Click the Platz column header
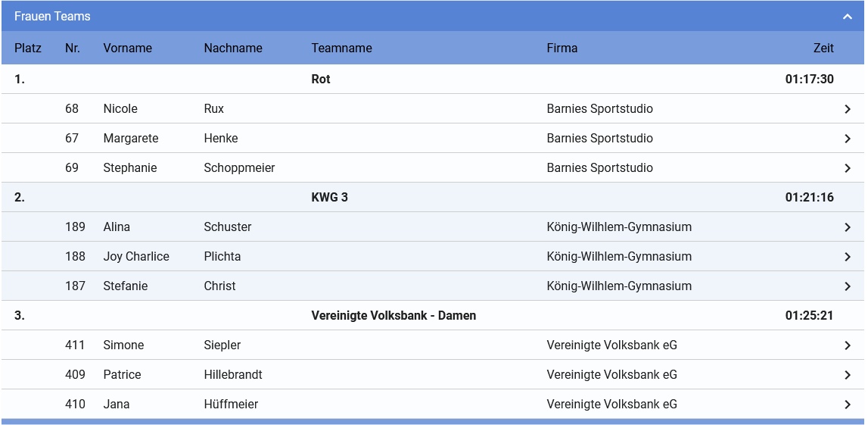This screenshot has width=868, height=425. [28, 48]
